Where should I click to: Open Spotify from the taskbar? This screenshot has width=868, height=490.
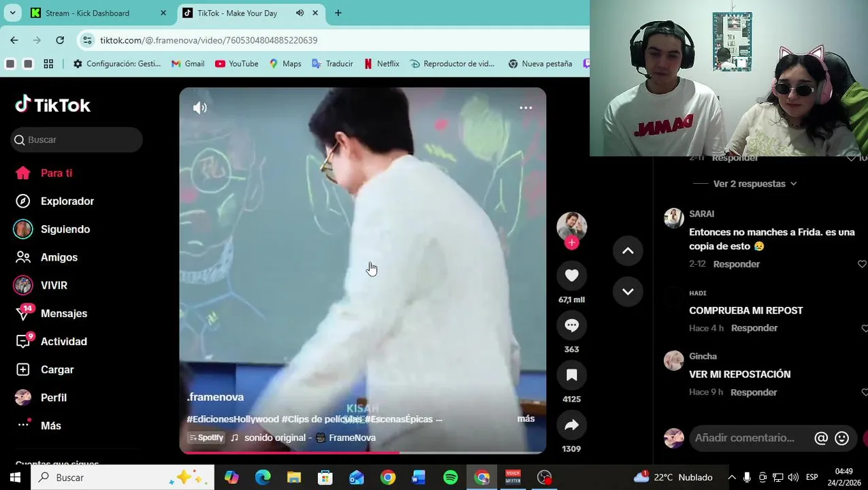(x=450, y=478)
